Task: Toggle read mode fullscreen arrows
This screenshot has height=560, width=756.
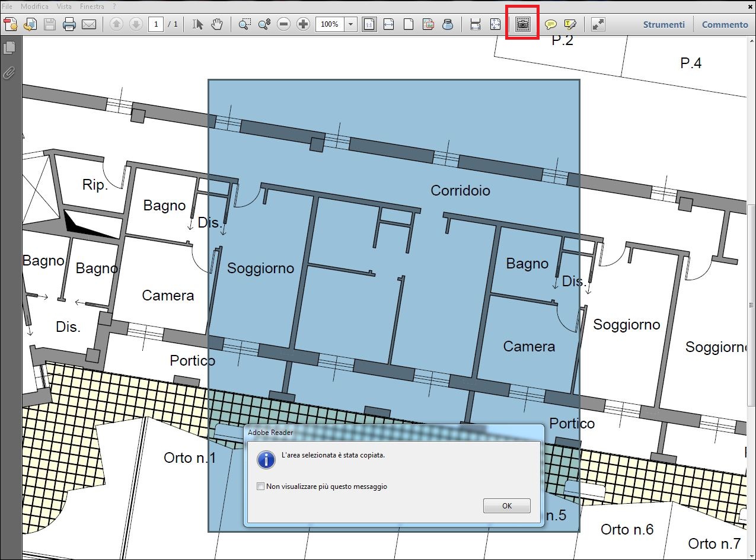Action: pos(598,24)
